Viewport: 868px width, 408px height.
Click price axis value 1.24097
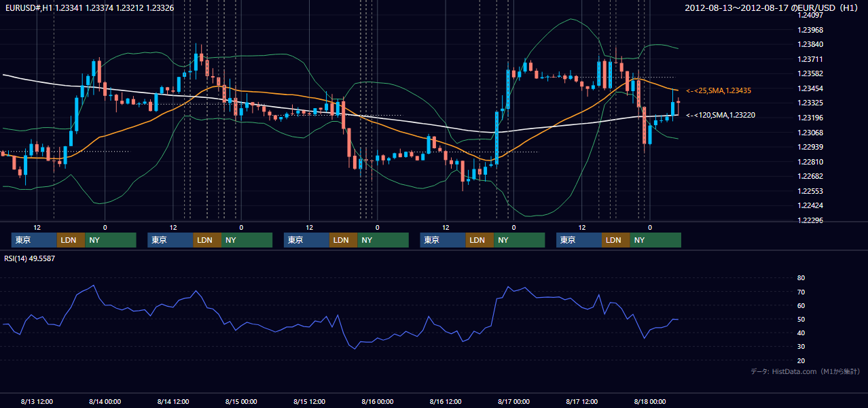tap(810, 15)
